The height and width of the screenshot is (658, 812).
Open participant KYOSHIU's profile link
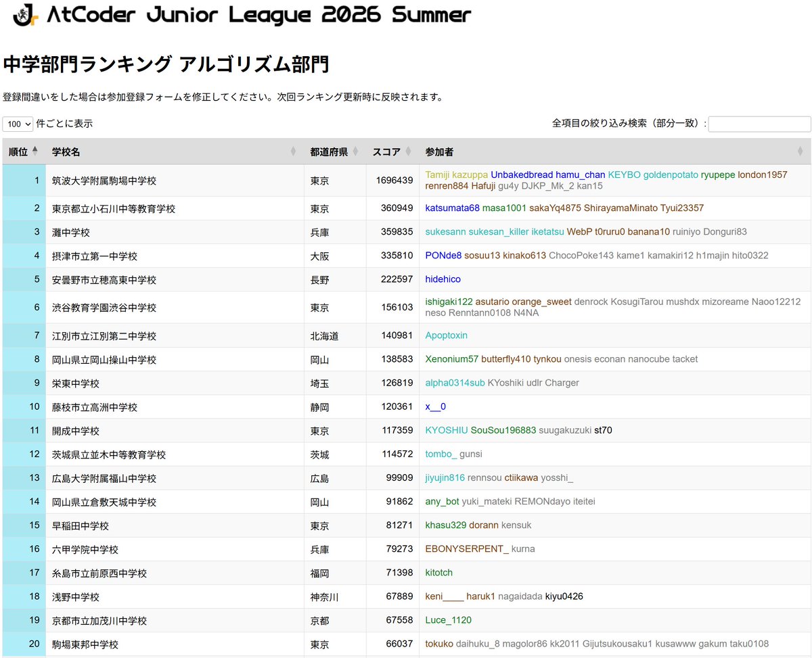click(x=446, y=430)
